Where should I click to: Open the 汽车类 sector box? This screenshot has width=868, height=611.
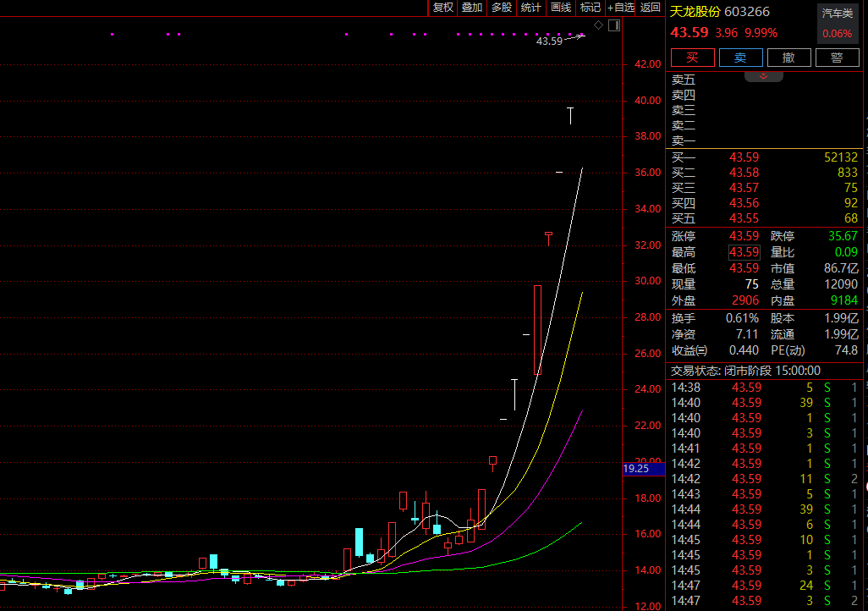837,24
